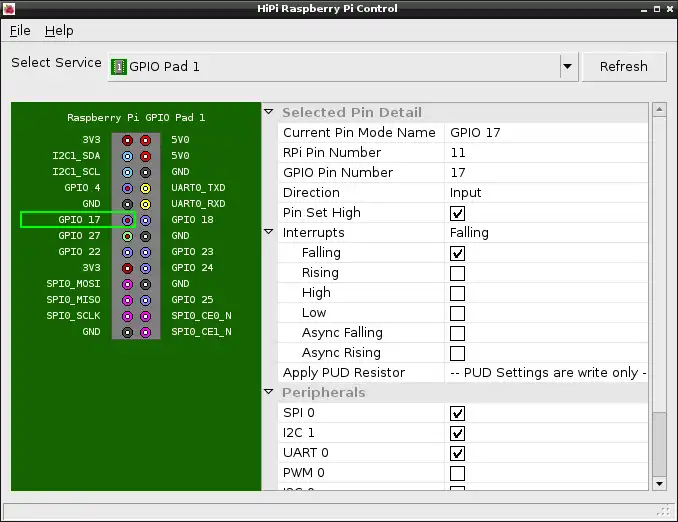
Task: Click the SPI0_SCLK pin label
Action: [73, 316]
